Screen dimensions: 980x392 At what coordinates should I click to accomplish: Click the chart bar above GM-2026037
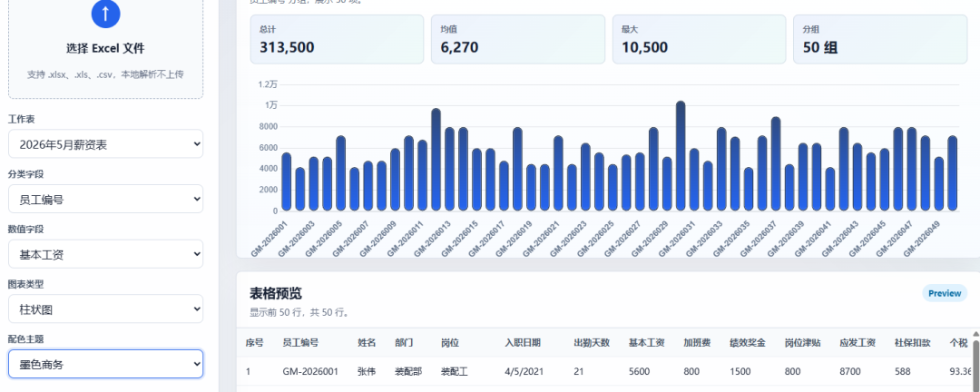[776, 164]
